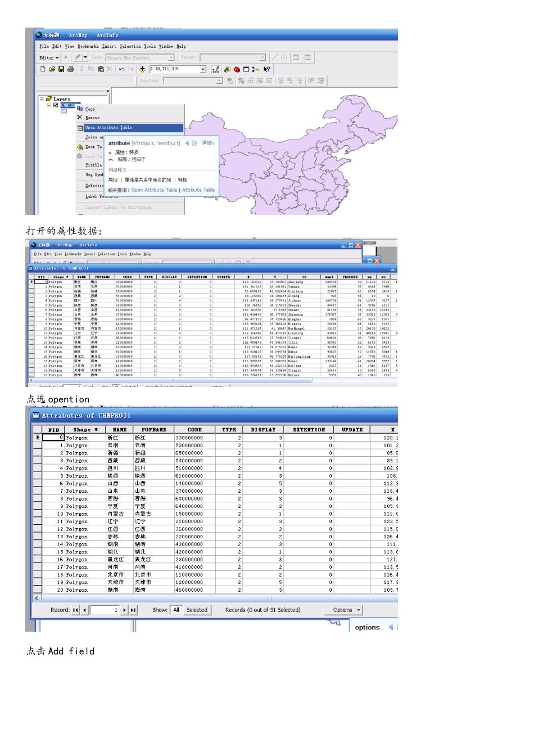Image resolution: width=534 pixels, height=756 pixels.
Task: Click the Remove X icon in context menu
Action: [x=80, y=117]
